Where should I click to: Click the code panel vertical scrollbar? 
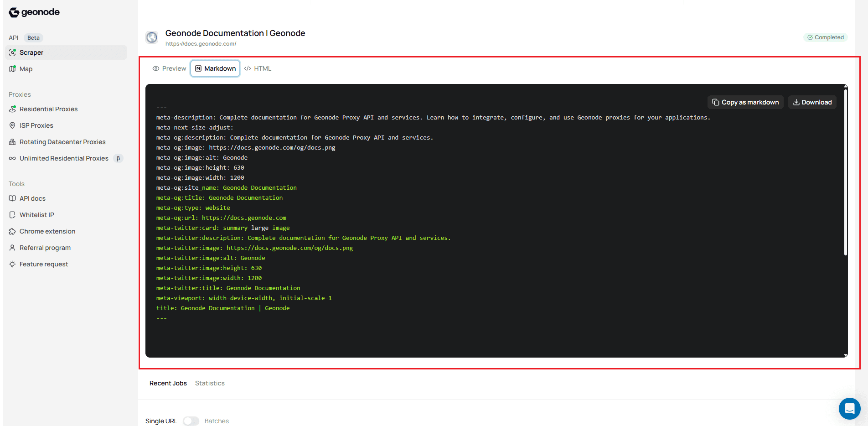[x=846, y=172]
